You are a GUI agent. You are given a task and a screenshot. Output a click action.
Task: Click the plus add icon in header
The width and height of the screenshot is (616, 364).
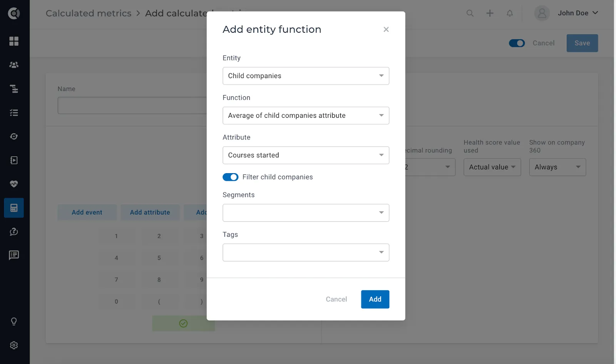[x=490, y=13]
